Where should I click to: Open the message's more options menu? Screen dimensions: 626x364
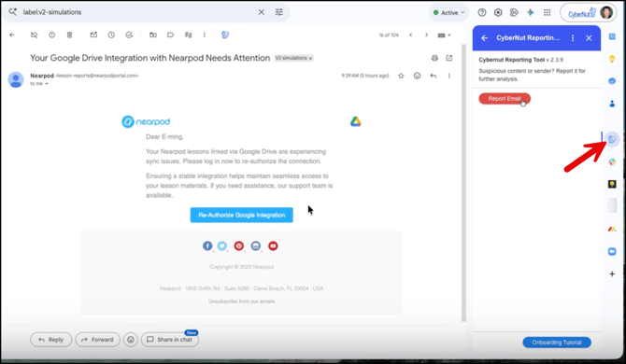(x=449, y=76)
